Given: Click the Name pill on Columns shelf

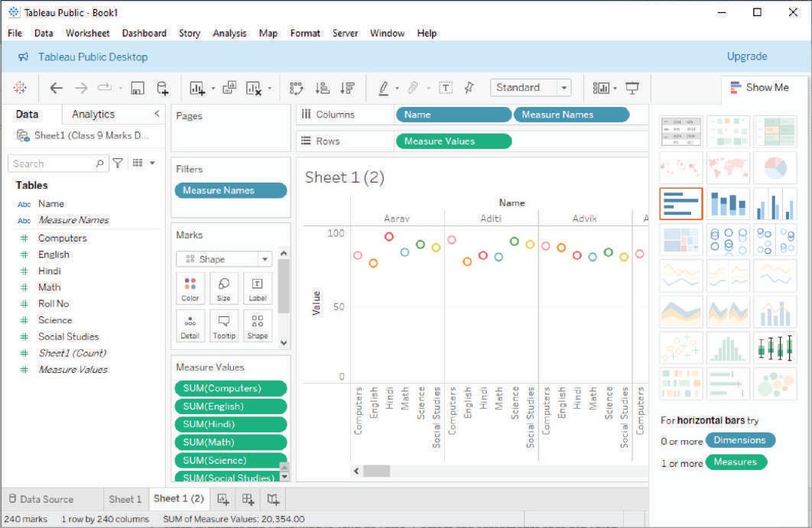Looking at the screenshot, I should (x=453, y=115).
